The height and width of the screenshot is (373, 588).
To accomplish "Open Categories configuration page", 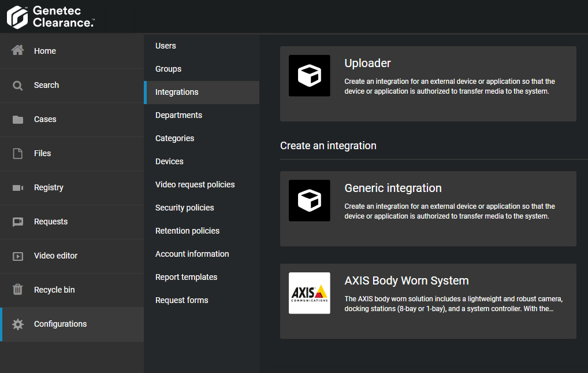I will [175, 138].
